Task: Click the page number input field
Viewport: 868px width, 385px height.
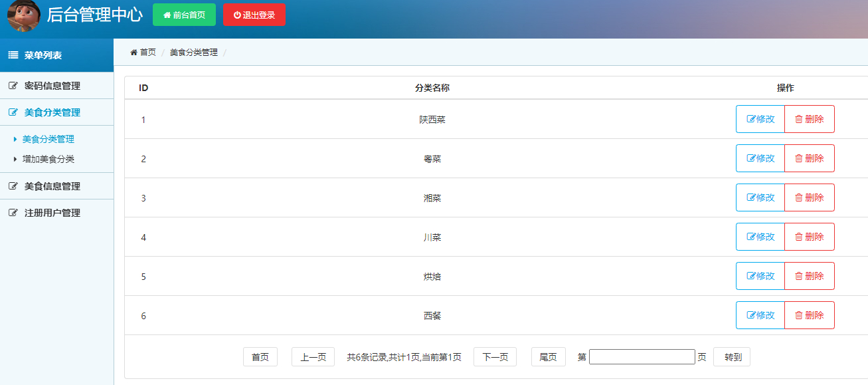Action: coord(641,356)
